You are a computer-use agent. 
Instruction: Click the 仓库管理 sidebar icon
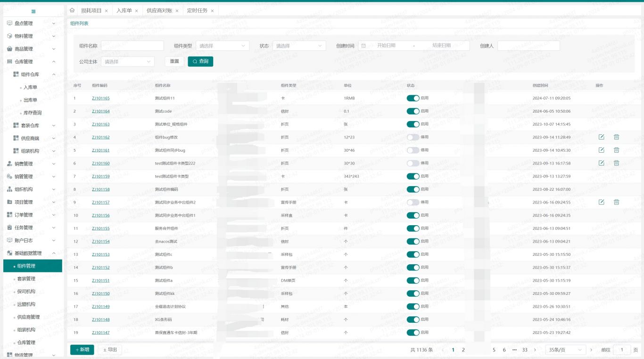coord(10,61)
